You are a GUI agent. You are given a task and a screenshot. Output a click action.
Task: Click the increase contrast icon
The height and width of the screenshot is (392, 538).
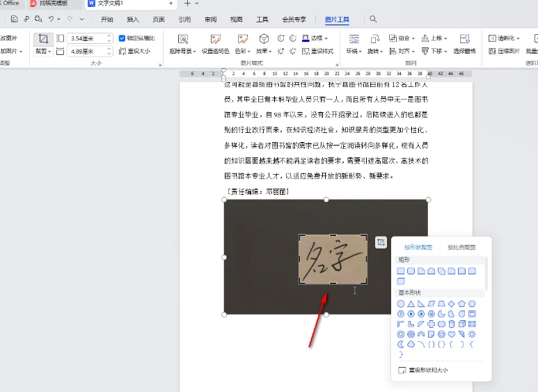click(x=281, y=38)
